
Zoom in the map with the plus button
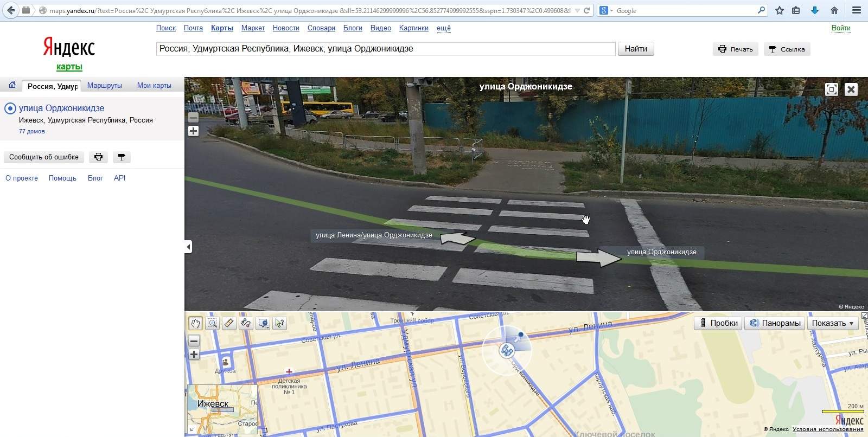[x=194, y=355]
